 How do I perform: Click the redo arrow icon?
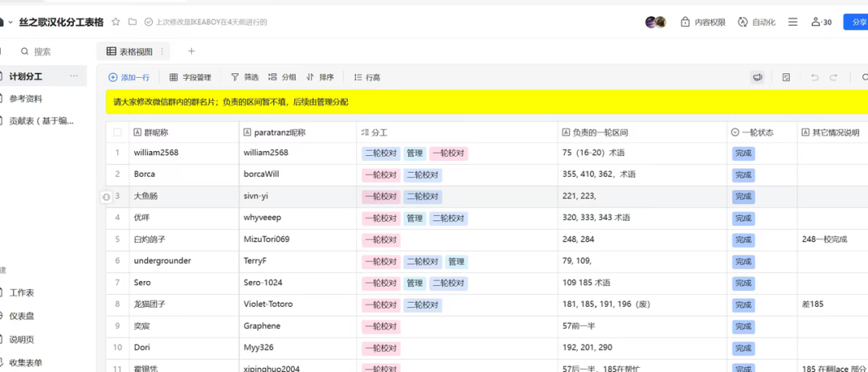833,77
